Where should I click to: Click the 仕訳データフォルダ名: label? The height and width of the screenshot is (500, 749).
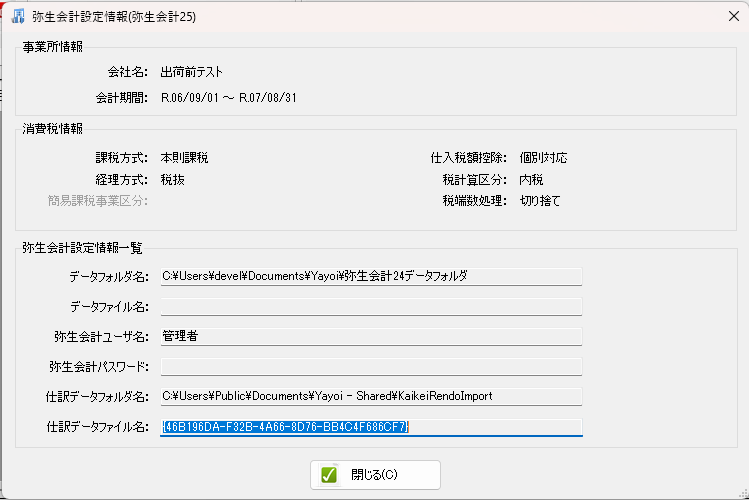click(x=97, y=396)
